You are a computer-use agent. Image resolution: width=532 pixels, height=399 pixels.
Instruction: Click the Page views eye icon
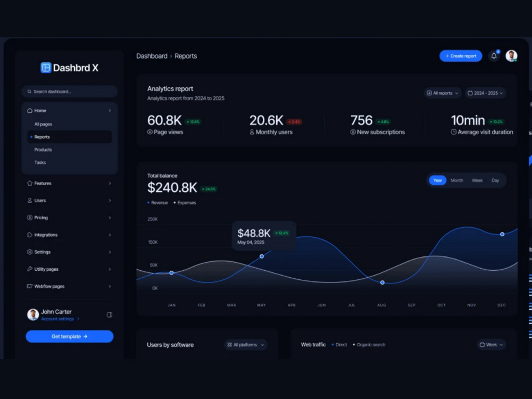[149, 132]
